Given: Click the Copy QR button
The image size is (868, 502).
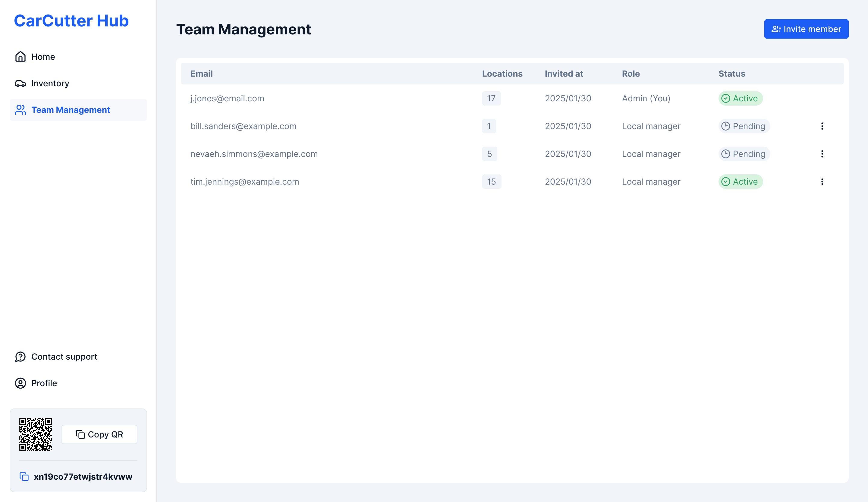Looking at the screenshot, I should click(x=99, y=434).
